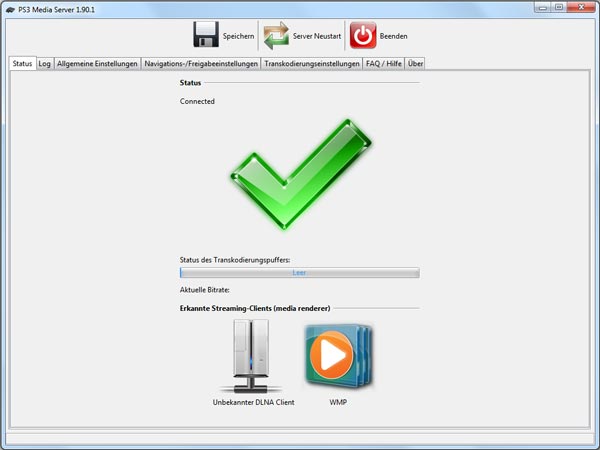Switch to the Log tab
The image size is (600, 450).
pos(44,64)
